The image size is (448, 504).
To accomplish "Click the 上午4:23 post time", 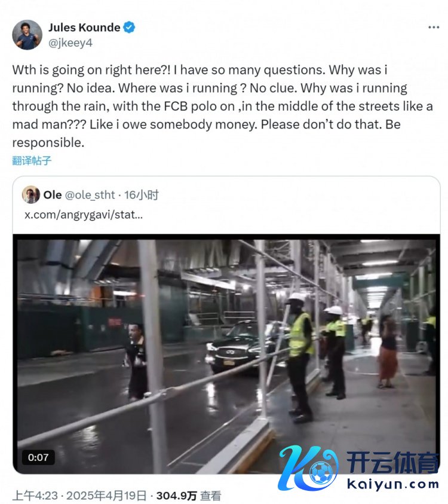I will coord(35,496).
